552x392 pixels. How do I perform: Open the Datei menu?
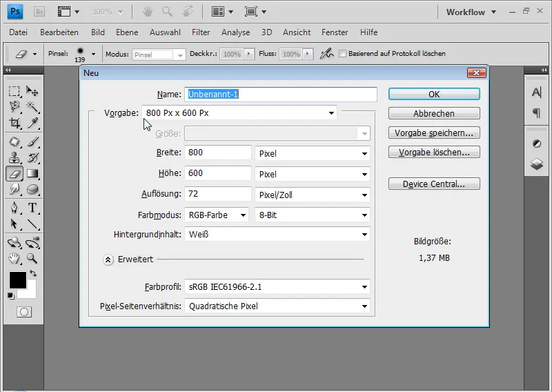[x=19, y=32]
